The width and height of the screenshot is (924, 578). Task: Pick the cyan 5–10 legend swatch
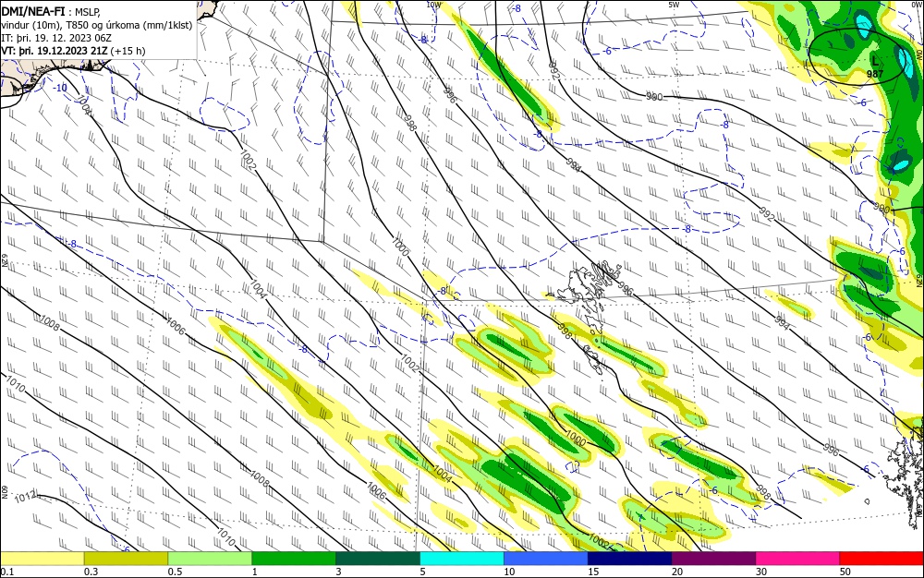(462, 559)
